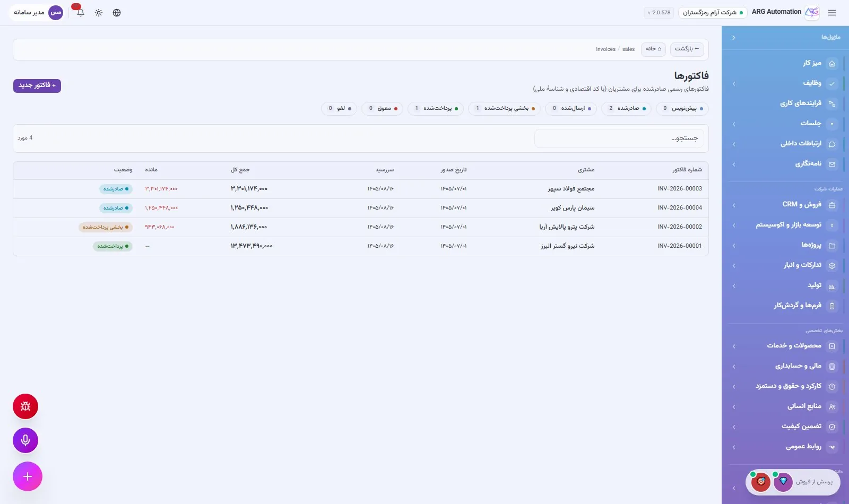Image resolution: width=849 pixels, height=504 pixels.
Task: Click the hamburger menu icon
Action: click(x=832, y=13)
